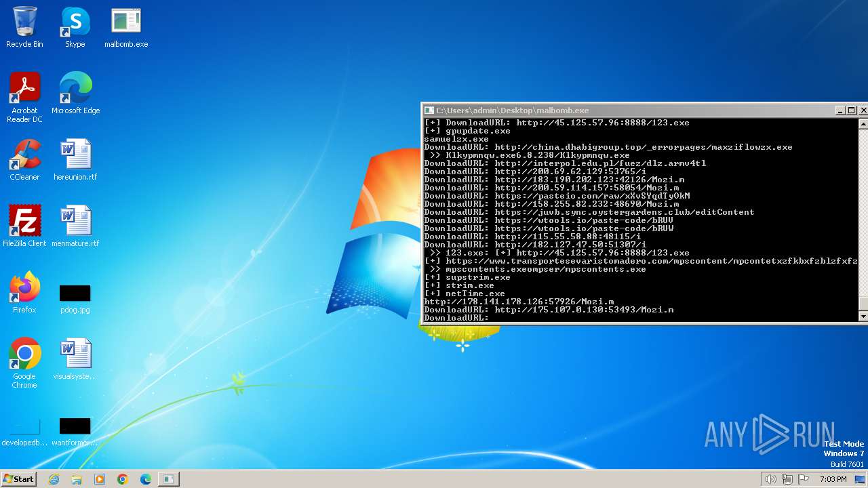
Task: Click the 200.69.62.129:53765 URL line
Action: click(535, 171)
